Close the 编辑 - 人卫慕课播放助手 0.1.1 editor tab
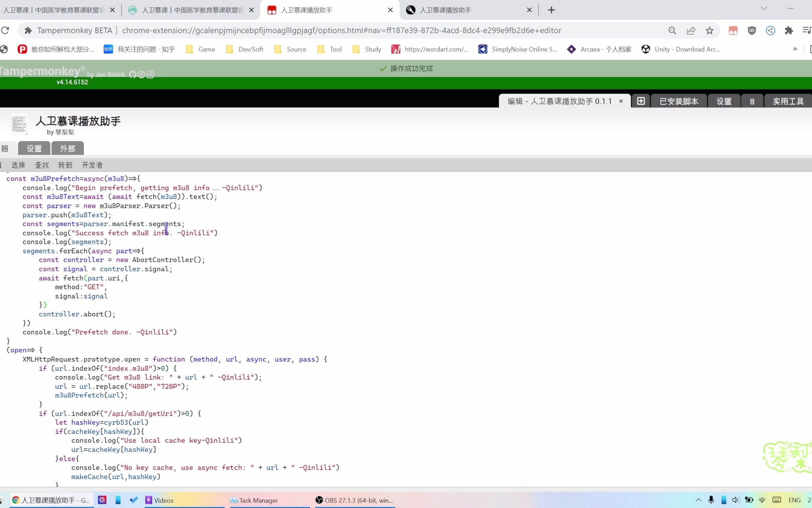The width and height of the screenshot is (812, 508). tap(621, 101)
